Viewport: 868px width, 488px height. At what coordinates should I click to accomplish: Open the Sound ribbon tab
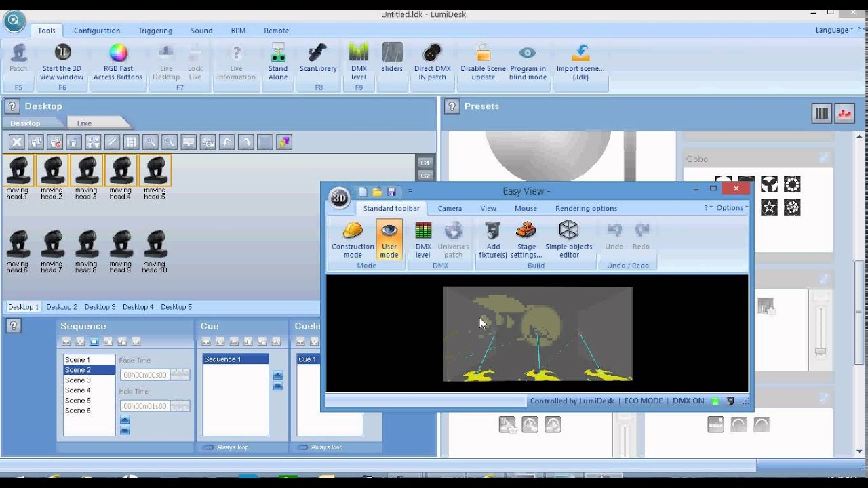(201, 30)
